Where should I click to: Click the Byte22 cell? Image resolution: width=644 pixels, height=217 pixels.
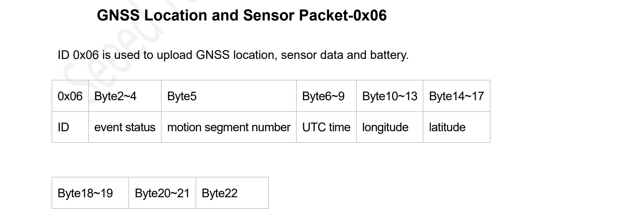[232, 193]
